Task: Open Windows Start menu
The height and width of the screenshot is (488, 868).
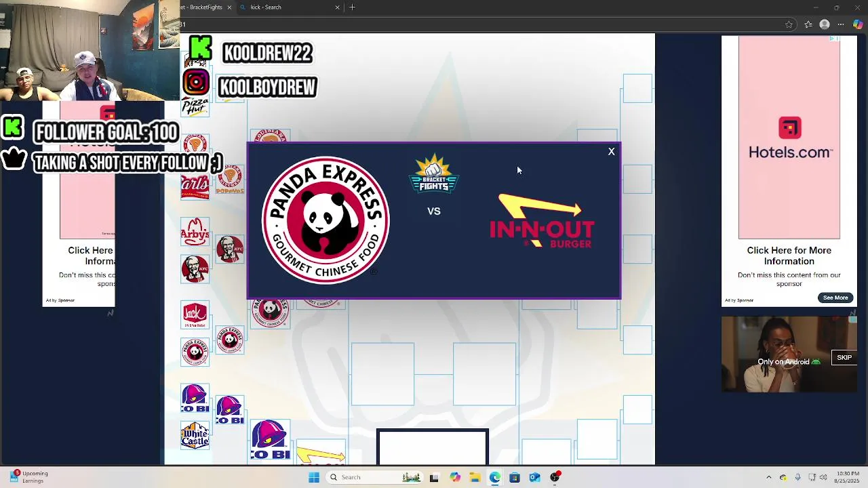Action: coord(313,477)
